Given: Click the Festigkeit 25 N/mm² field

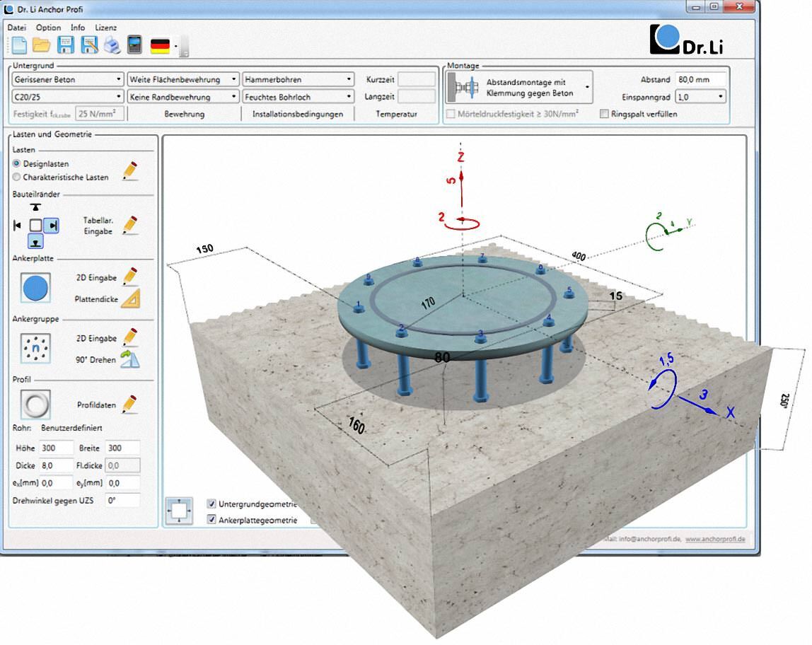Looking at the screenshot, I should [100, 114].
